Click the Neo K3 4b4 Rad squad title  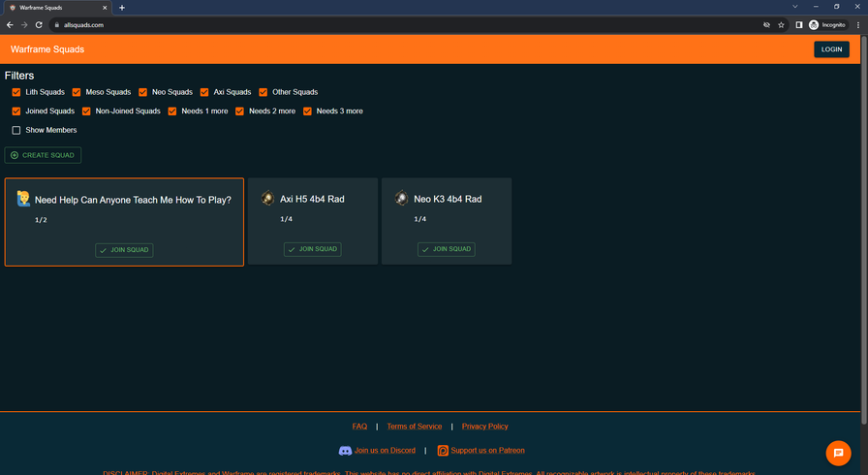[448, 199]
